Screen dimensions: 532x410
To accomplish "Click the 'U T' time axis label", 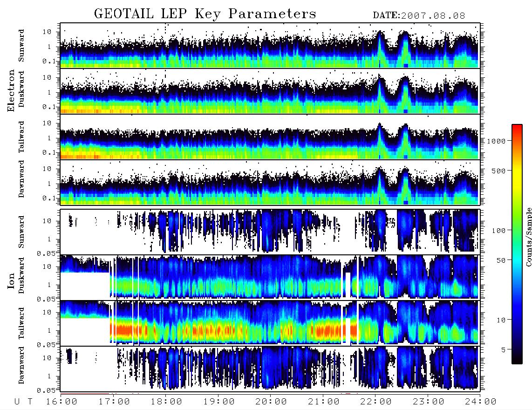I will [x=24, y=402].
